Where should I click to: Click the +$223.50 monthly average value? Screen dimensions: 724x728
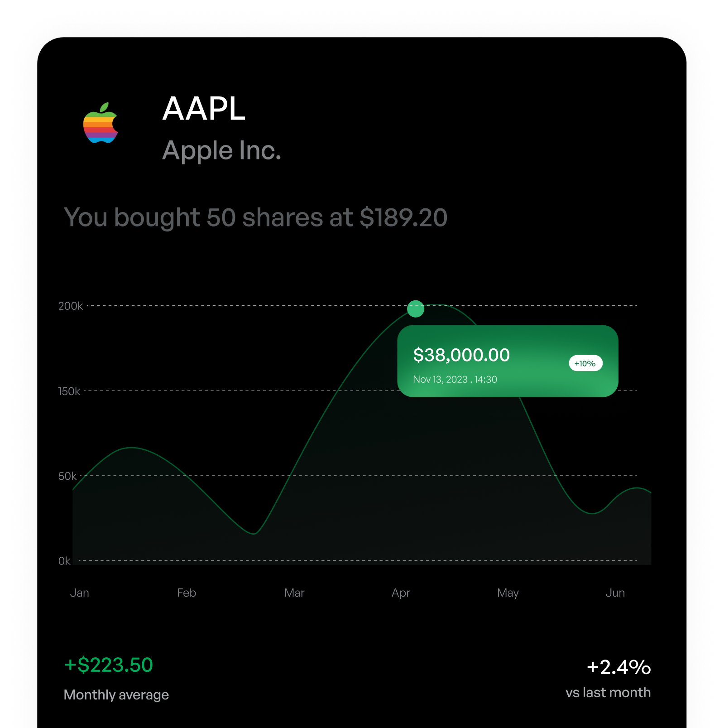109,665
